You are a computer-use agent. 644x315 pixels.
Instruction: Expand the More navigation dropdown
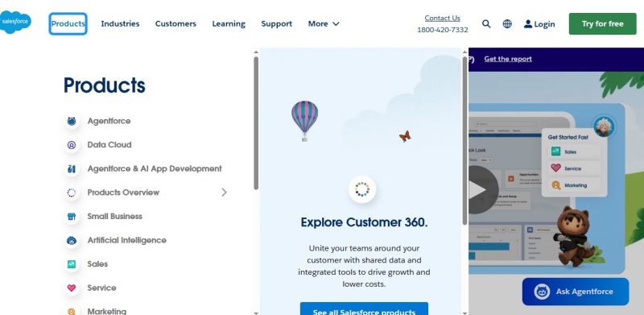(324, 24)
